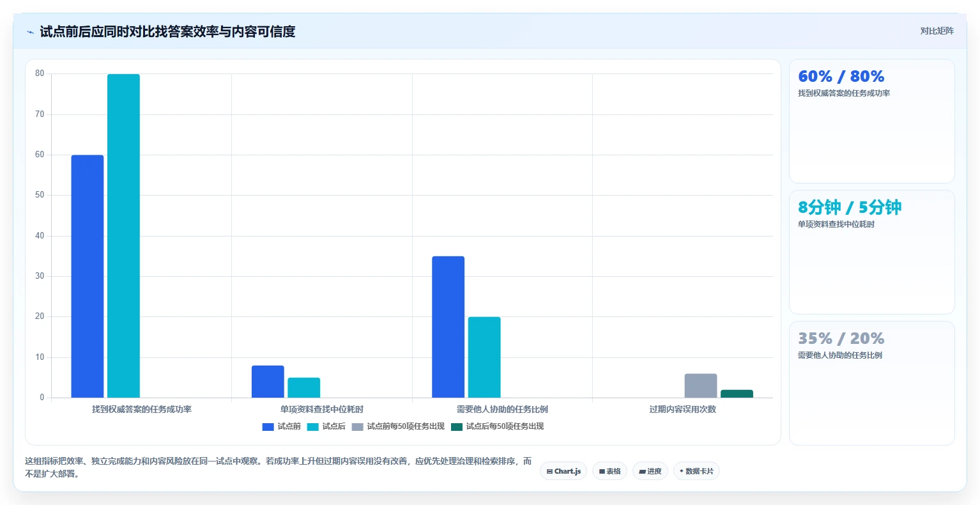The image size is (980, 505).
Task: Click the cyan 试点后 legend color box
Action: (x=312, y=427)
